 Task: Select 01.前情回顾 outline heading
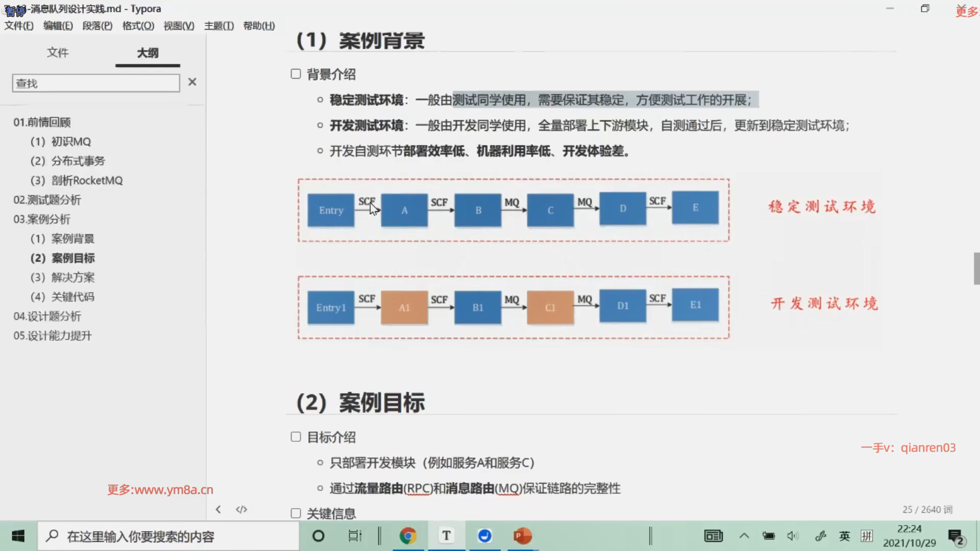pyautogui.click(x=42, y=122)
